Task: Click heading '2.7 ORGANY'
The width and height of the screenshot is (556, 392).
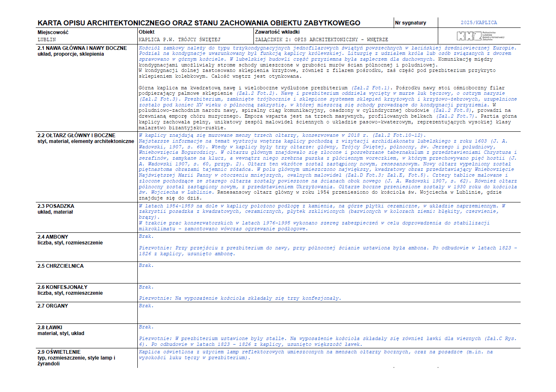Action: point(53,306)
